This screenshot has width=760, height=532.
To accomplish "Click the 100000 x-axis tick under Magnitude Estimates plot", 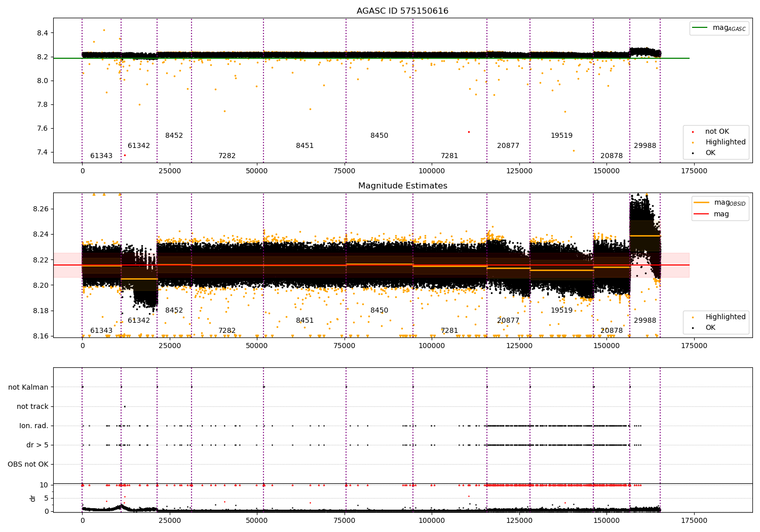I will coord(432,346).
